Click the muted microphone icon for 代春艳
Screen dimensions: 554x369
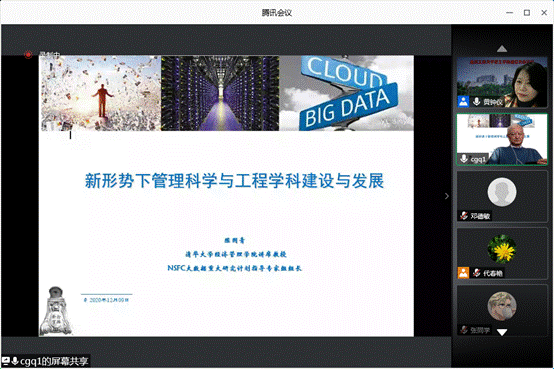tap(477, 273)
